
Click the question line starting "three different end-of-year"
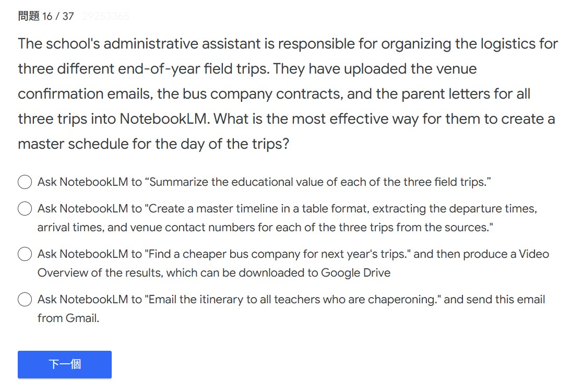[x=247, y=69]
